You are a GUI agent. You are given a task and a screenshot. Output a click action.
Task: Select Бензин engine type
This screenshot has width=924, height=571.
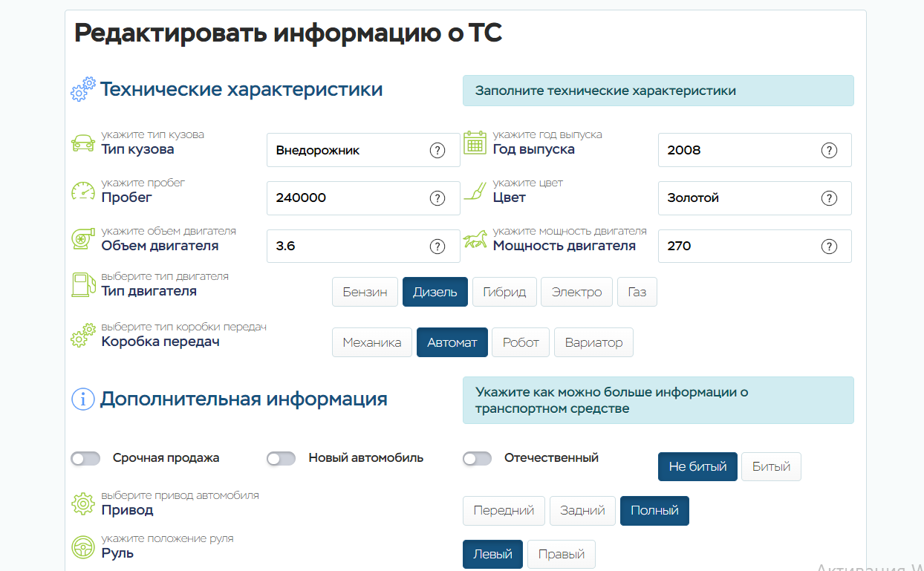pyautogui.click(x=365, y=292)
